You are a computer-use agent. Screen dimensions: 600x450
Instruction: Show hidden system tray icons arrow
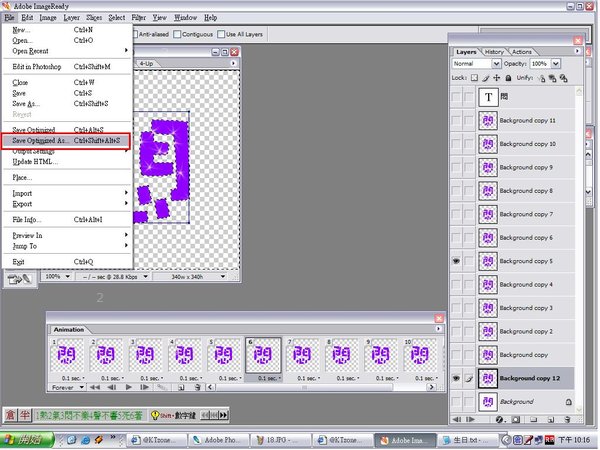tap(506, 440)
